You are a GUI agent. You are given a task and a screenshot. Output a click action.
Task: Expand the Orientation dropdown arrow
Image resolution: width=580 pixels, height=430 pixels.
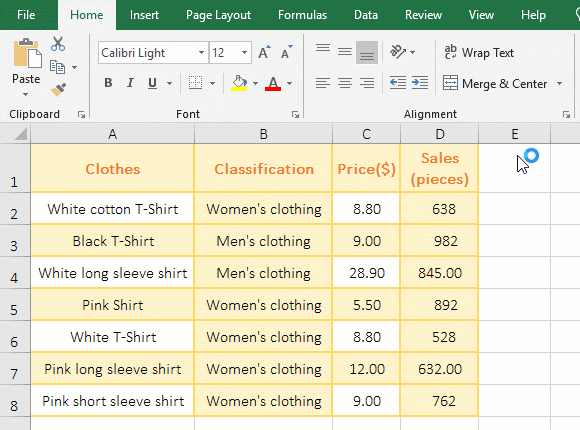coord(412,52)
